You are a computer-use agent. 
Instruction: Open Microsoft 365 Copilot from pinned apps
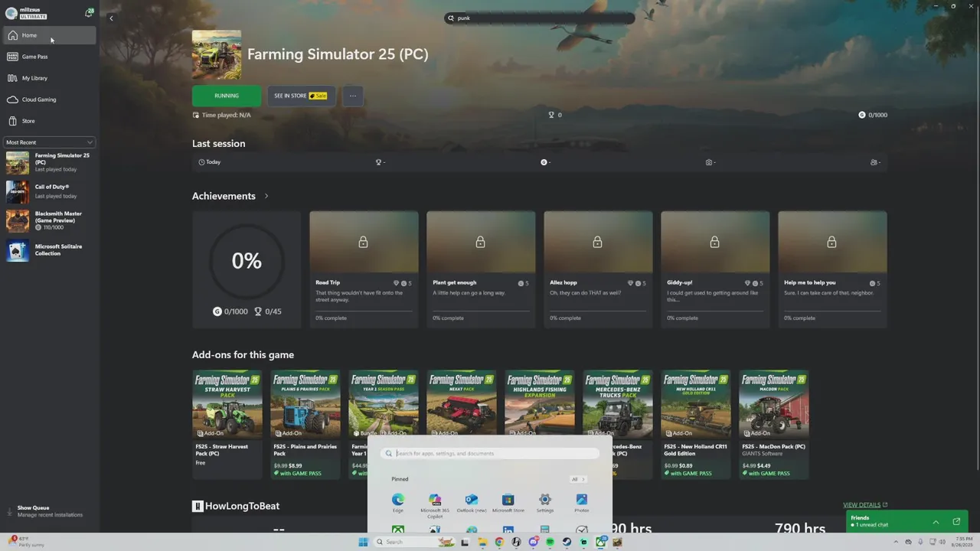pos(435,504)
